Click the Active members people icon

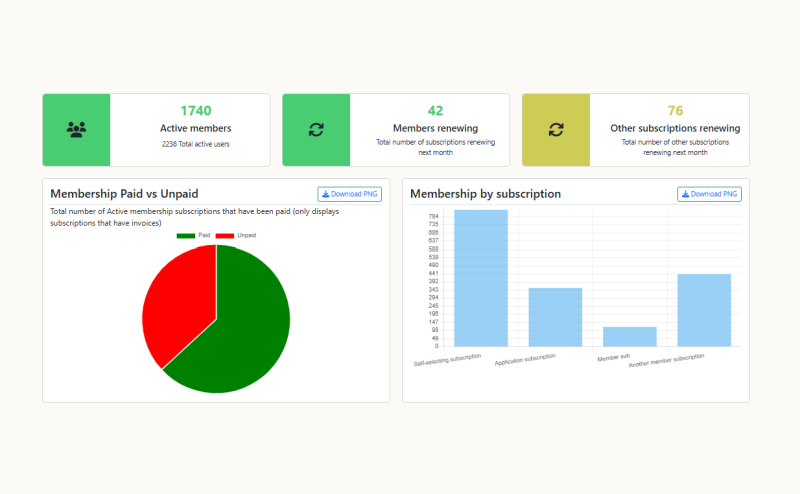pyautogui.click(x=76, y=130)
